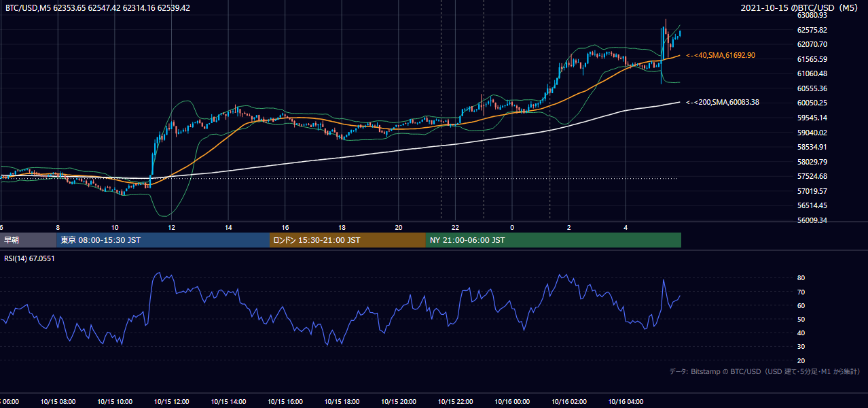Click the 58029.79 price axis value

coord(812,162)
